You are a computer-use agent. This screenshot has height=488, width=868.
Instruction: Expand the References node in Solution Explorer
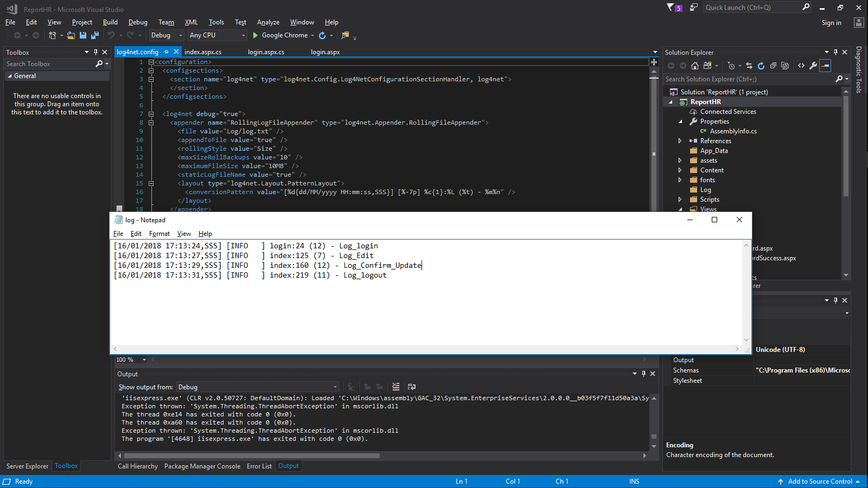tap(680, 141)
